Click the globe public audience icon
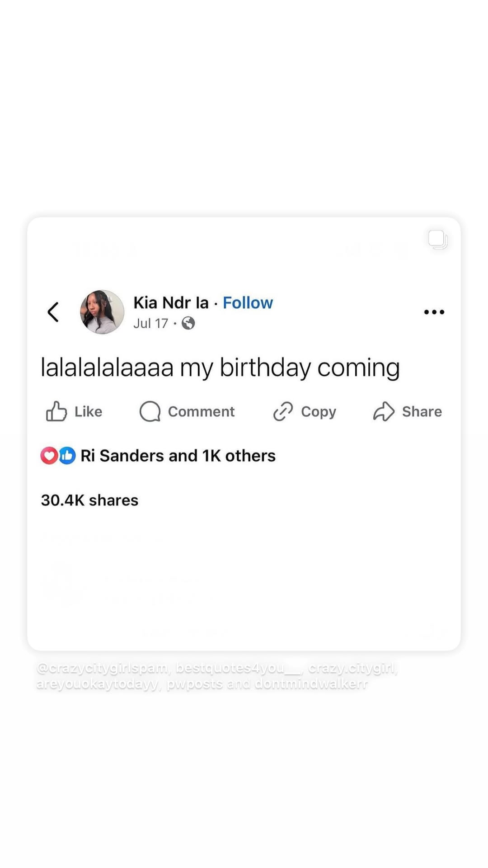 tap(188, 323)
